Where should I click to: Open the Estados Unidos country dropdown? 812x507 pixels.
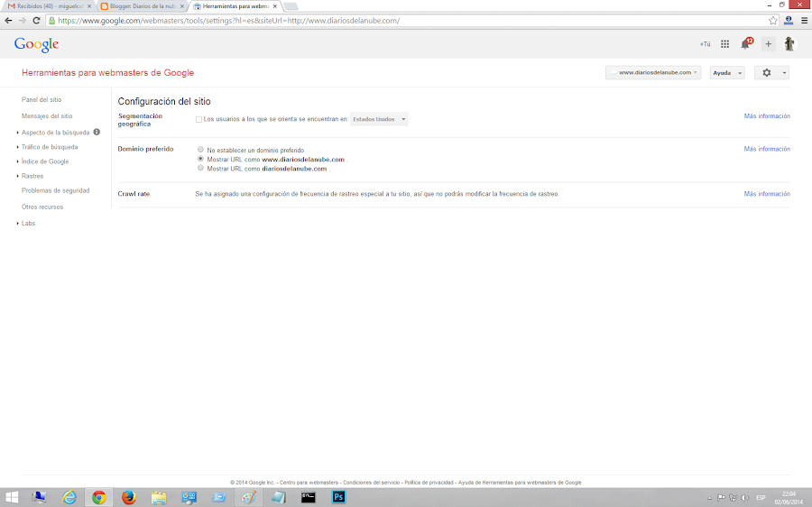(379, 119)
